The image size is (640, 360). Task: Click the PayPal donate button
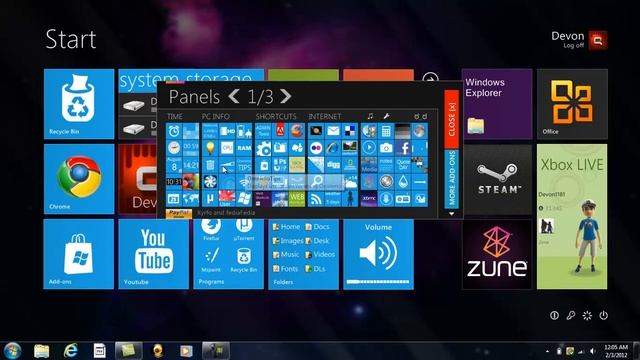click(178, 213)
